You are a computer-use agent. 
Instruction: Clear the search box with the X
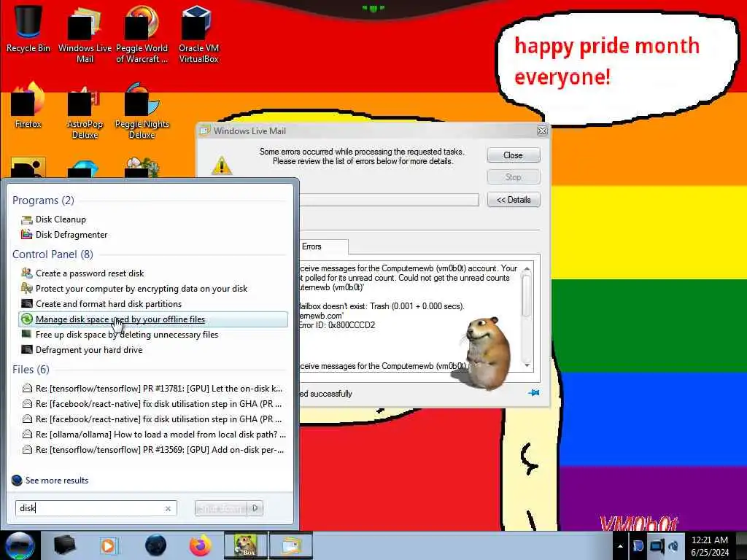(x=168, y=508)
